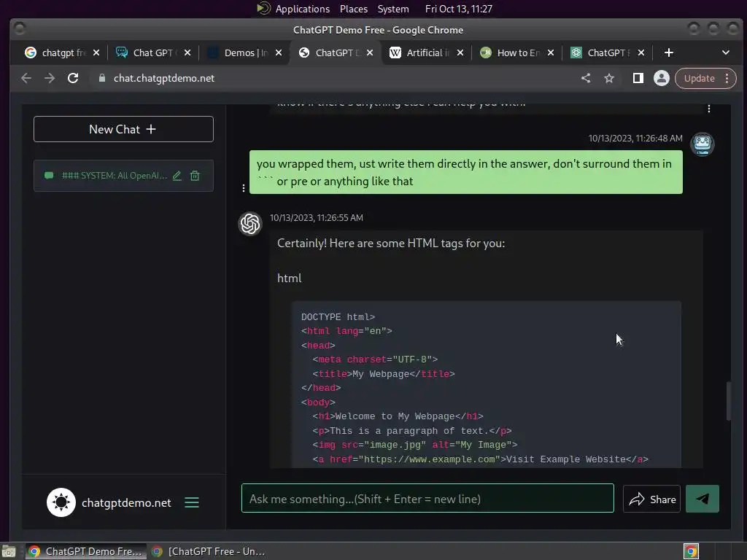Screen dimensions: 747x560
Task: Click the '<title>My Webpage</title>' code line
Action: coord(384,374)
